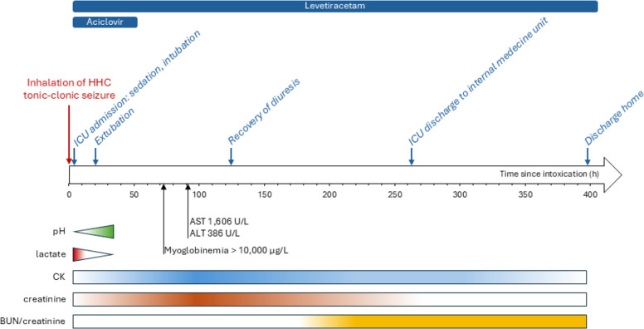Click the axis tick label 350

[525, 194]
